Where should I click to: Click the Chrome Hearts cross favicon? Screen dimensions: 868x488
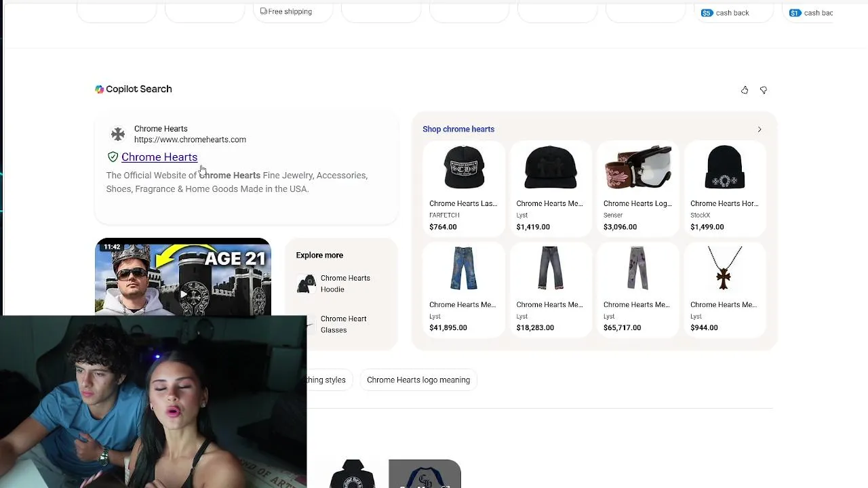[118, 134]
